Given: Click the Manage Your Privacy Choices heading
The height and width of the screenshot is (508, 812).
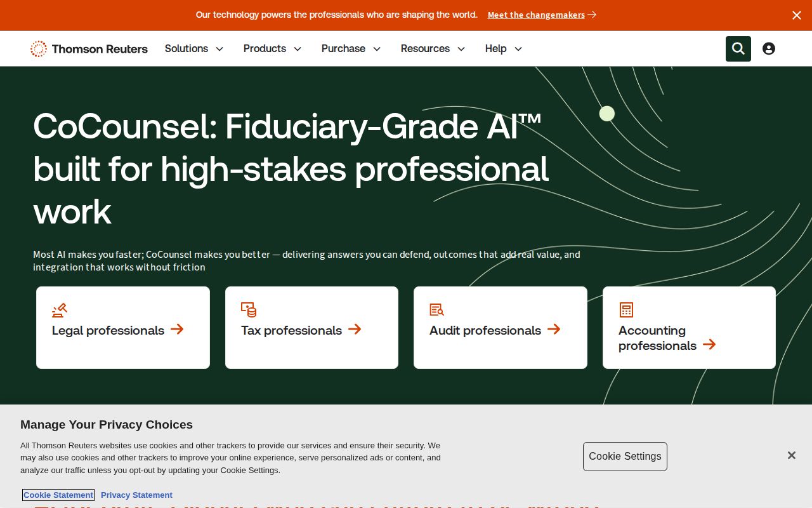Looking at the screenshot, I should coord(107,425).
